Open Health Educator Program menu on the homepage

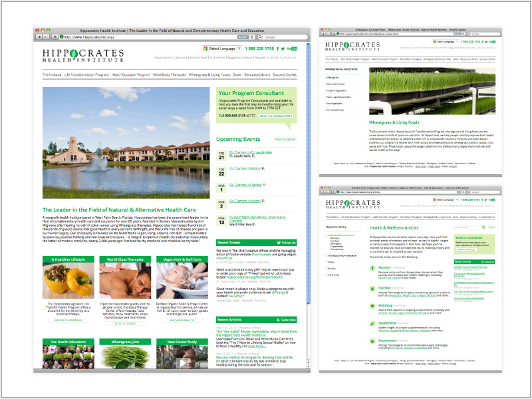pyautogui.click(x=130, y=74)
